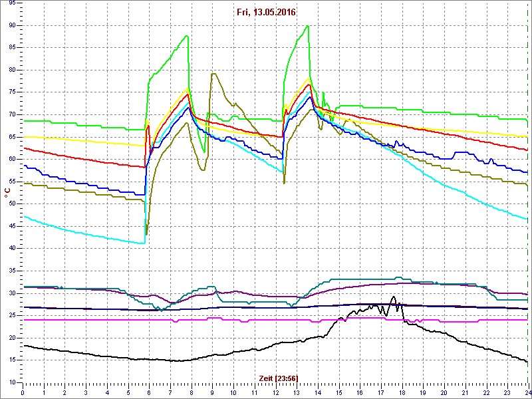Click the "60" value on the temperature axis
This screenshot has height=399, width=532.
click(x=12, y=160)
